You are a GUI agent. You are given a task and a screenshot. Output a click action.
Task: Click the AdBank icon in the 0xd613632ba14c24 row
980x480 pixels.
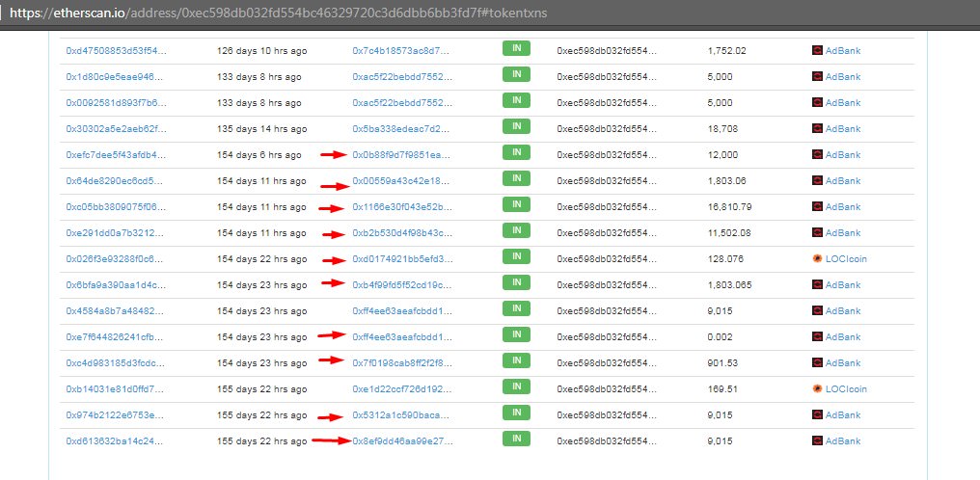tap(817, 440)
